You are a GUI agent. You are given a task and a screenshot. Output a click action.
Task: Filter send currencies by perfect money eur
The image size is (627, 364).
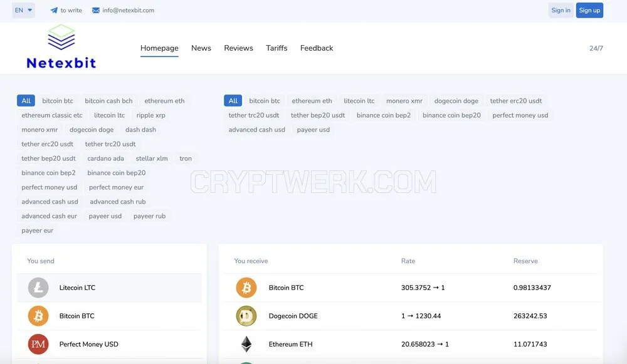pyautogui.click(x=116, y=187)
